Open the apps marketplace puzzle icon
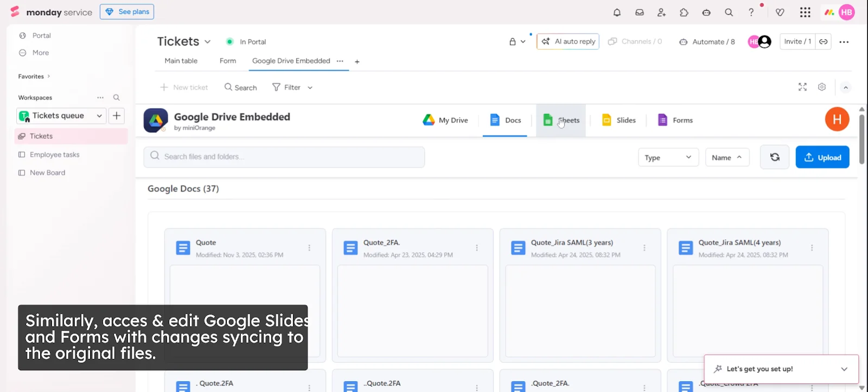This screenshot has height=392, width=868. click(684, 12)
